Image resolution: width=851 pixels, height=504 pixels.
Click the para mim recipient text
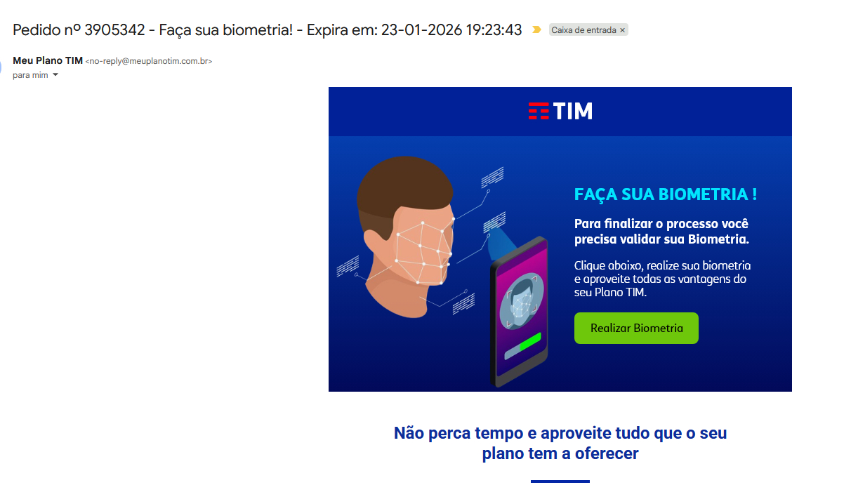30,75
